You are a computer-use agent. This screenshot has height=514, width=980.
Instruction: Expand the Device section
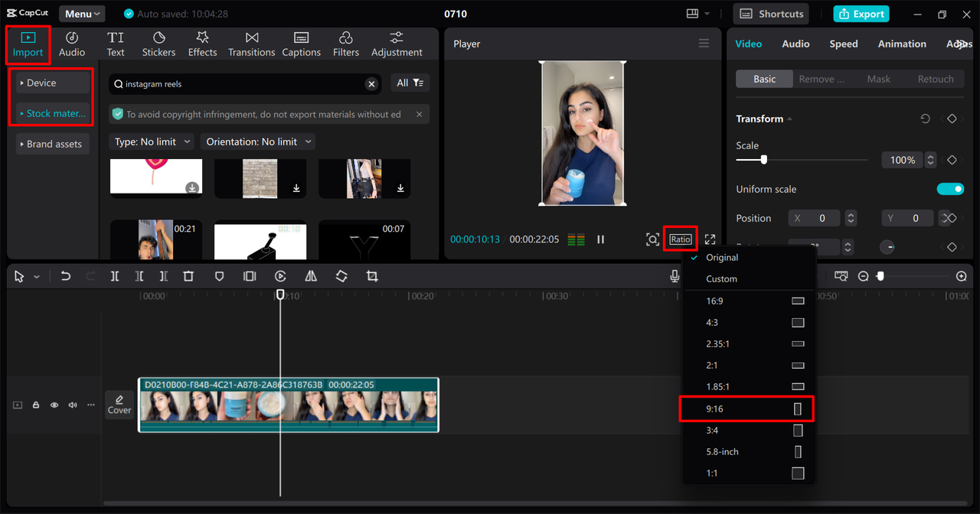(53, 83)
